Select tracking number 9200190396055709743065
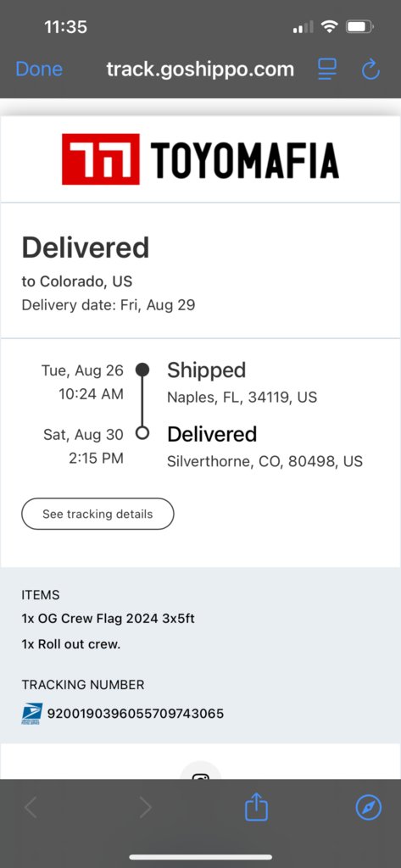401x868 pixels. pyautogui.click(x=136, y=714)
